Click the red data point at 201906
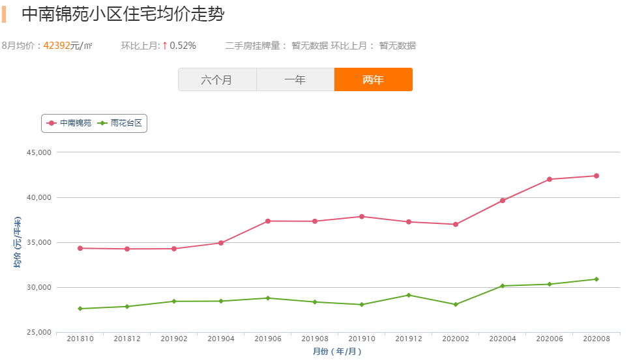Screen dimensions: 633x364 (x=268, y=221)
